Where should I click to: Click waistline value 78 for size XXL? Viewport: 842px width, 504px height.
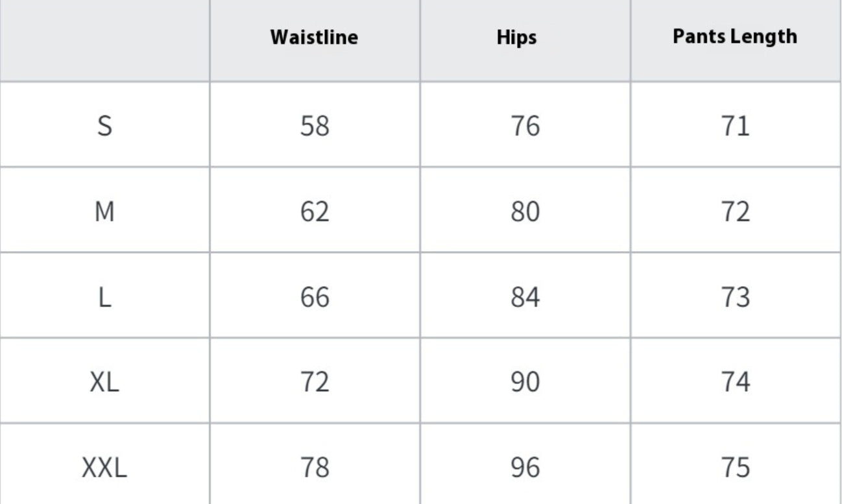pyautogui.click(x=315, y=467)
